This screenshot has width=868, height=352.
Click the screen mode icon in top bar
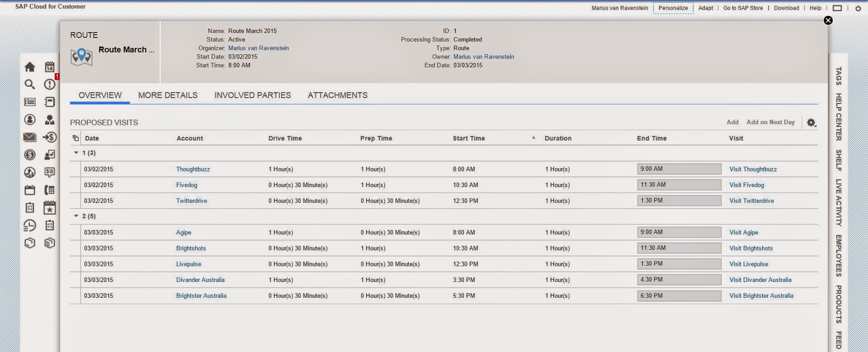click(837, 8)
